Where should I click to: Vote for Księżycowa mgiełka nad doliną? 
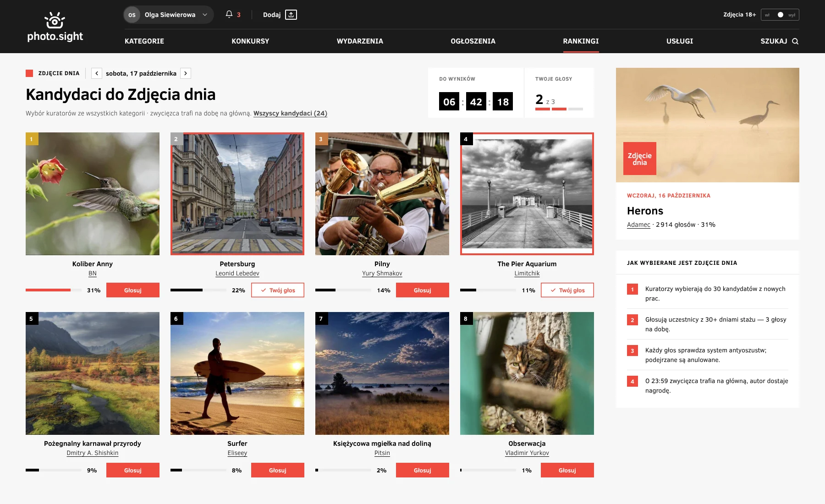click(423, 470)
